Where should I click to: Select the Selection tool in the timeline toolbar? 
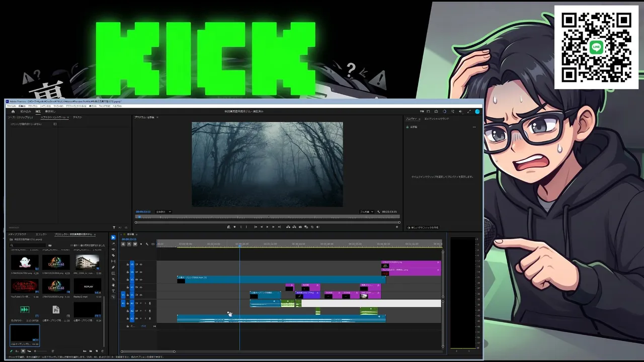tap(113, 237)
